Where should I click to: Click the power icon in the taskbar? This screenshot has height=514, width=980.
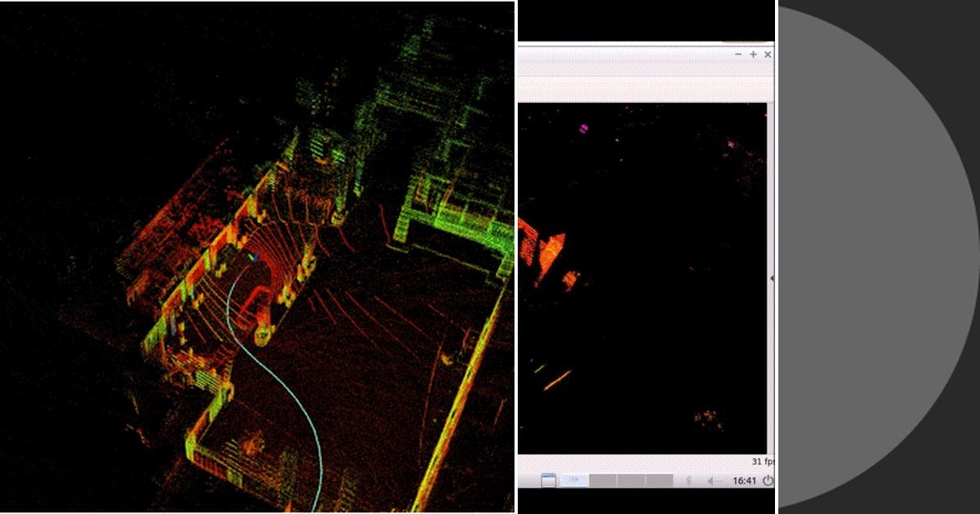(768, 481)
